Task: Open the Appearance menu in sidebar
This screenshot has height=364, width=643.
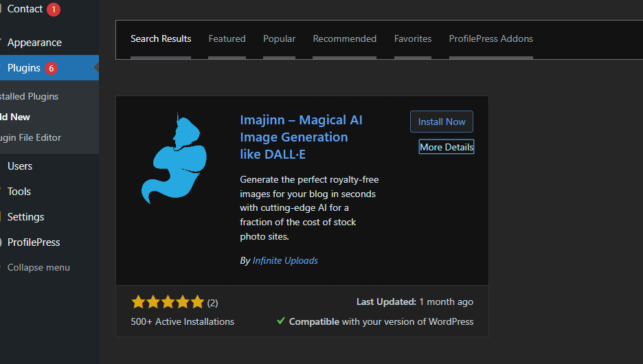Action: pyautogui.click(x=34, y=43)
